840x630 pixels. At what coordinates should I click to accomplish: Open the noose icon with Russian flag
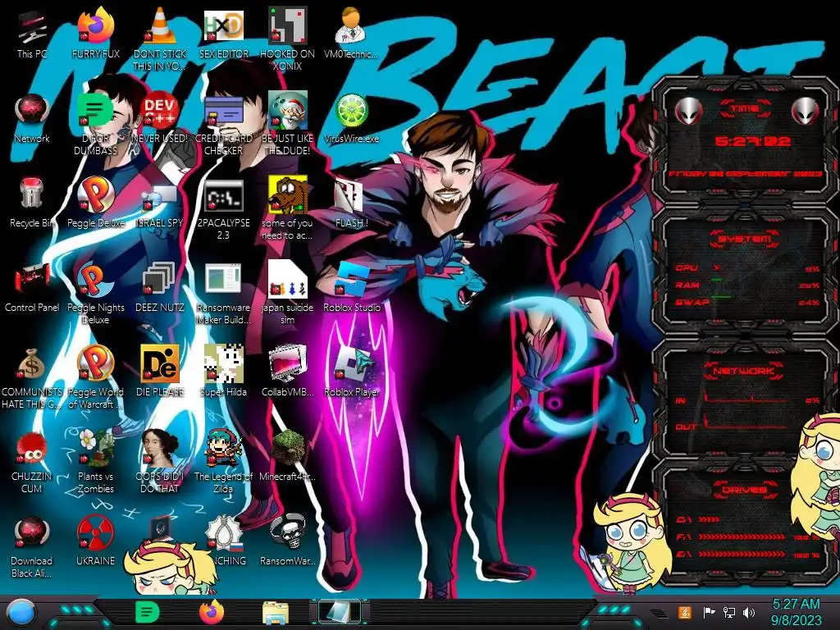pyautogui.click(x=225, y=532)
